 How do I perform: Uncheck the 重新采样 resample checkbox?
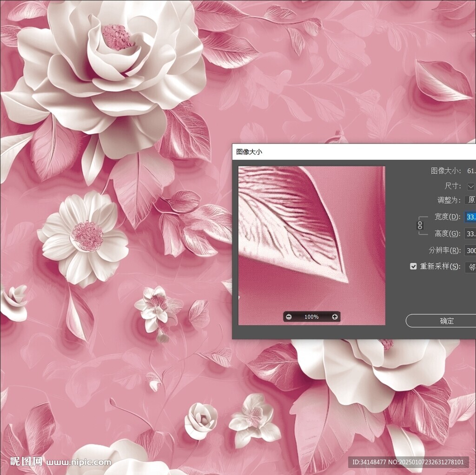tap(413, 266)
